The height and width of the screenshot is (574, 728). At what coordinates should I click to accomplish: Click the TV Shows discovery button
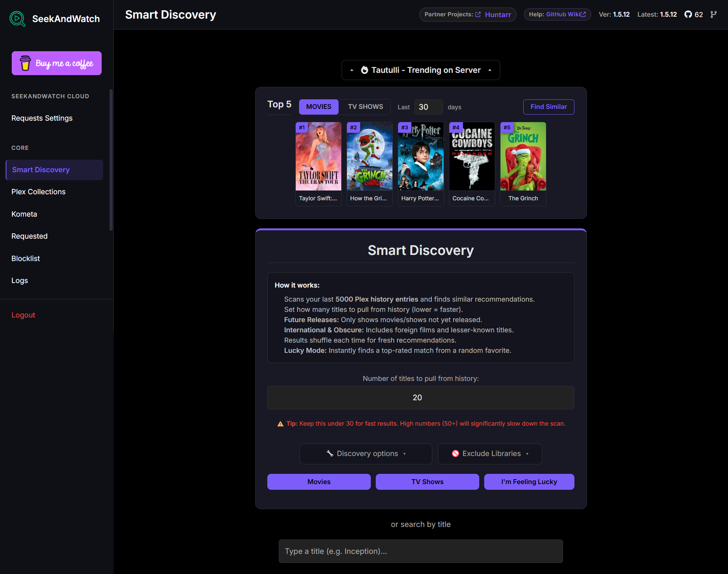[427, 482]
